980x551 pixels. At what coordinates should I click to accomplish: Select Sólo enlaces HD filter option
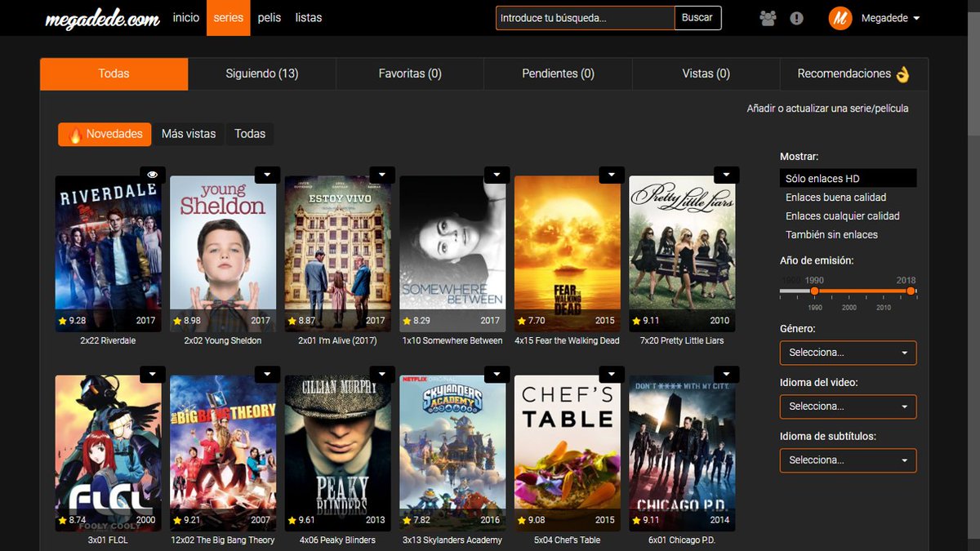(x=848, y=178)
